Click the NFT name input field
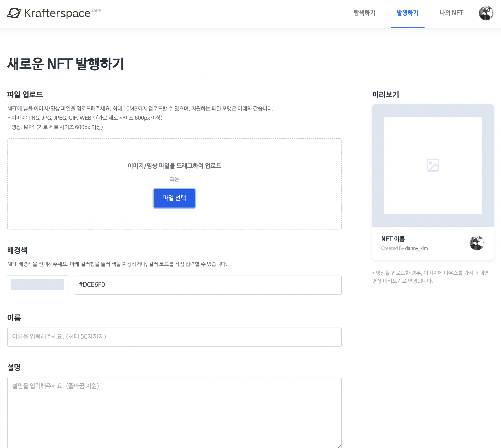The image size is (501, 448). click(x=174, y=337)
